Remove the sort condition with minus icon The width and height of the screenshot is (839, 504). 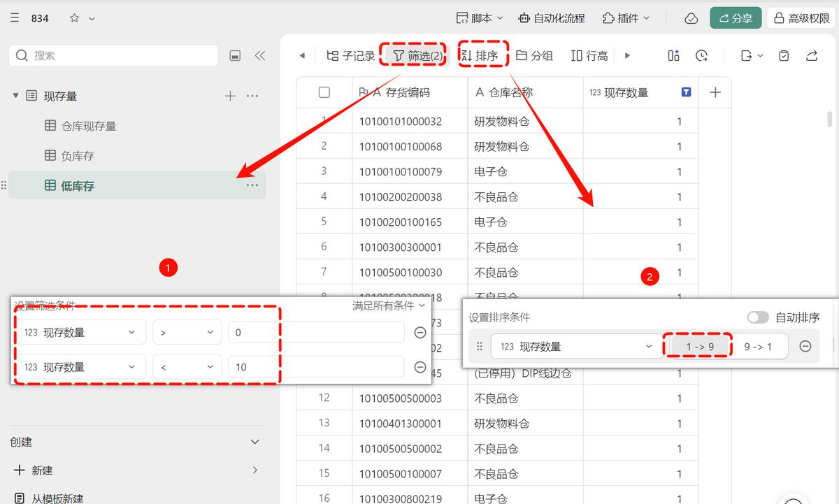805,346
